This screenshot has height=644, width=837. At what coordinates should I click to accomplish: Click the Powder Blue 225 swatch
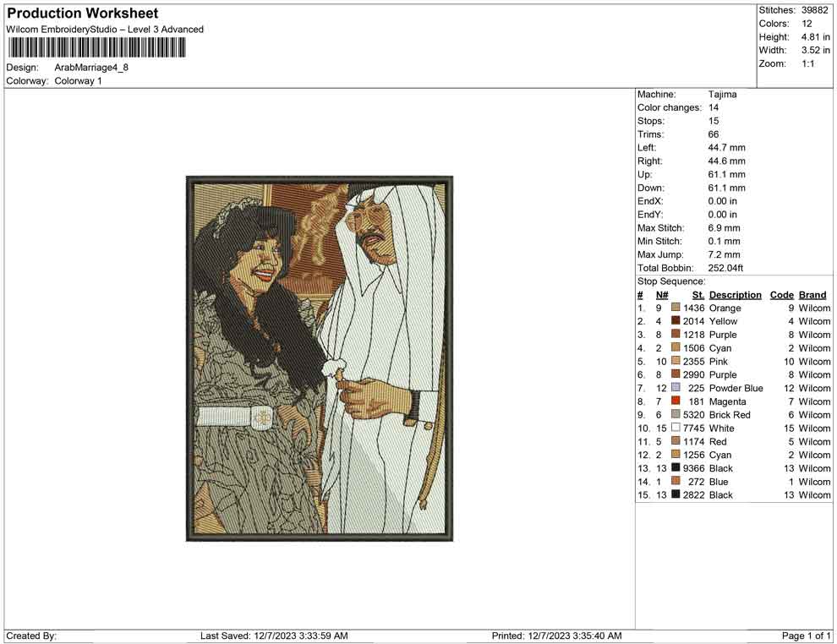[676, 387]
